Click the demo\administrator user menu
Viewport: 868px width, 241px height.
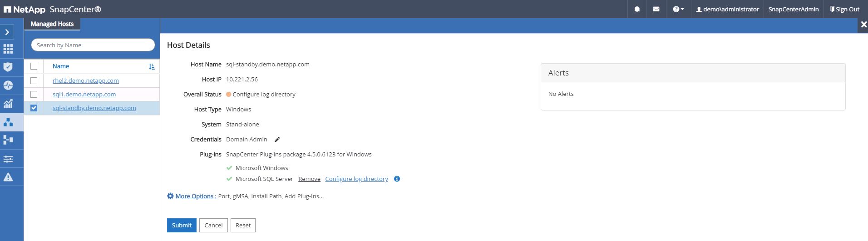[727, 9]
